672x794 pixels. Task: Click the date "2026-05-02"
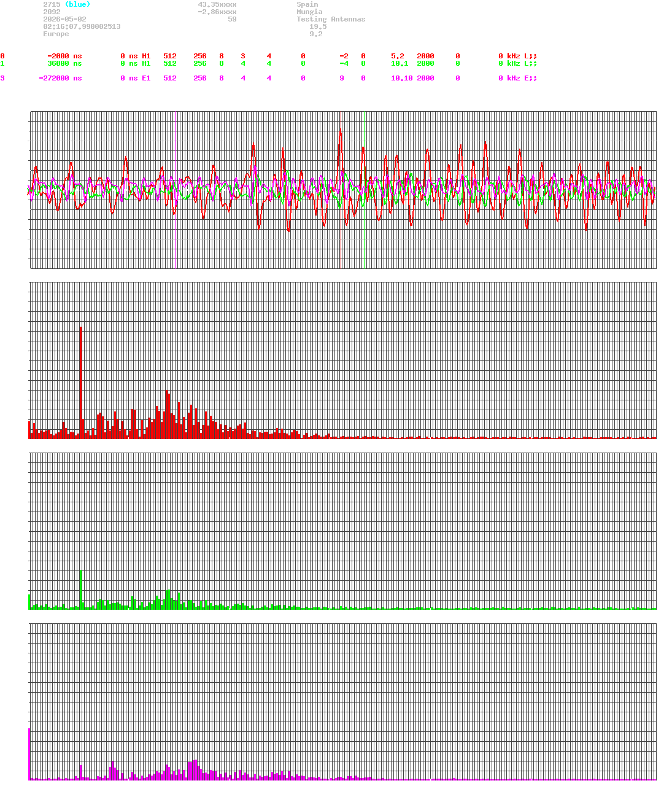(x=64, y=19)
